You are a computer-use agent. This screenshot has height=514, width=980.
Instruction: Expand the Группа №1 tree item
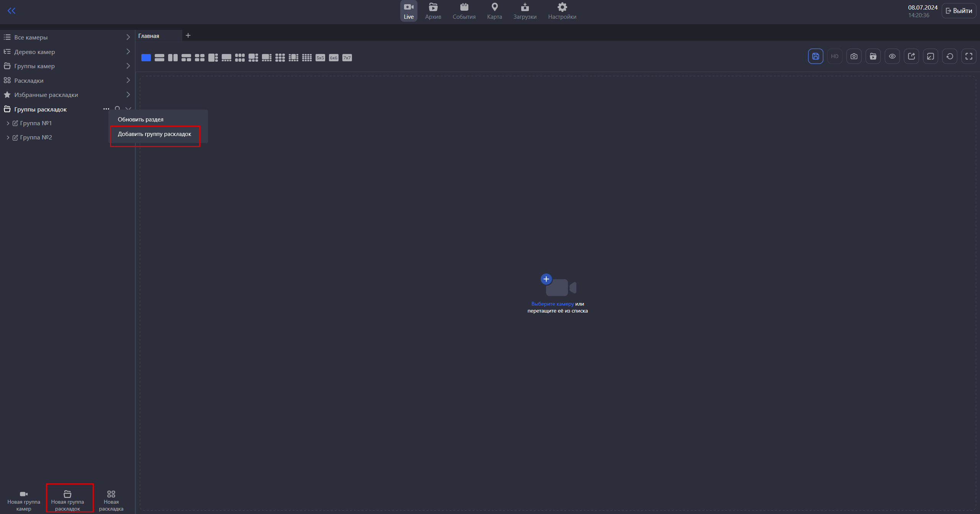[8, 123]
